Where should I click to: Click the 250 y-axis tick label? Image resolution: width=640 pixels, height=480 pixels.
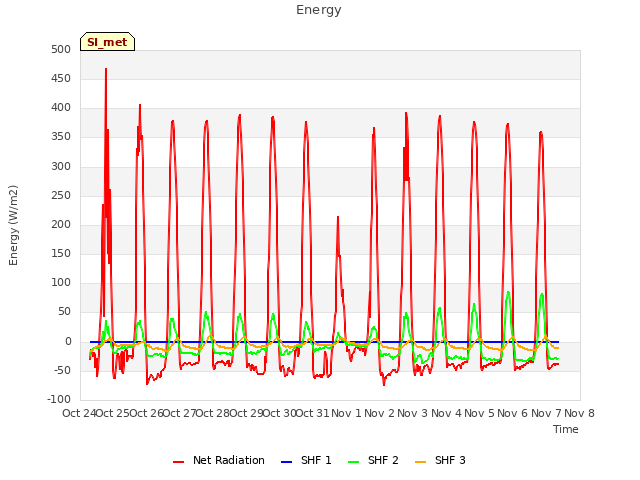pos(61,196)
